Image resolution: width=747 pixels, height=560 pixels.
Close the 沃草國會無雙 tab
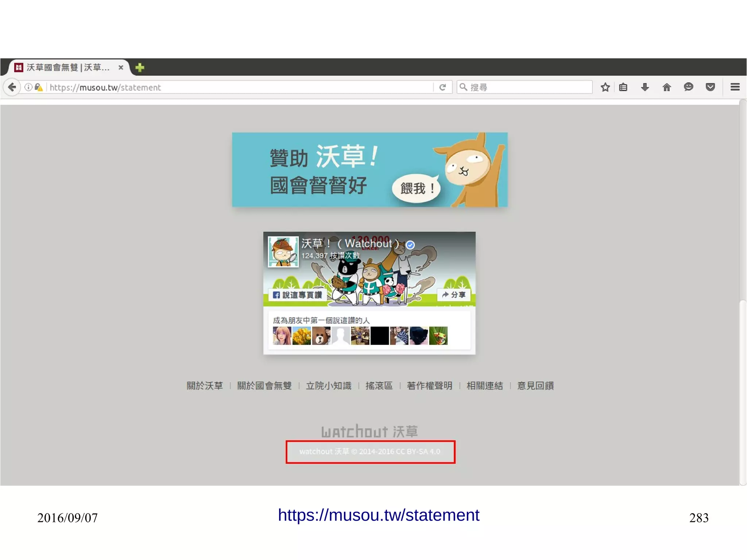click(121, 67)
